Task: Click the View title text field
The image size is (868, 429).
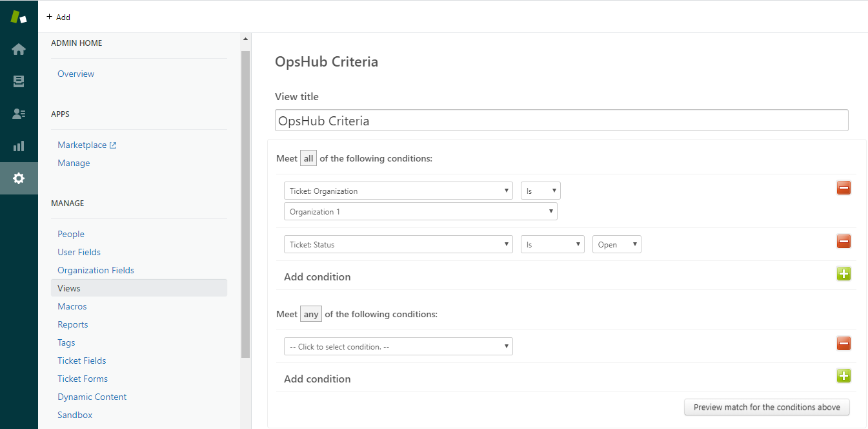Action: (561, 121)
